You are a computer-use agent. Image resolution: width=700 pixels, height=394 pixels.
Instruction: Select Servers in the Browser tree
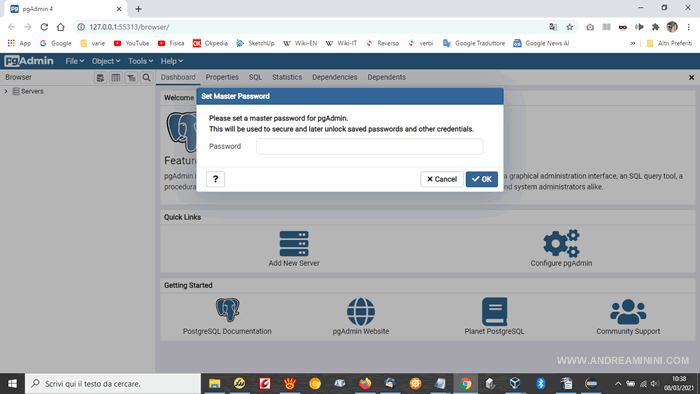(x=32, y=91)
